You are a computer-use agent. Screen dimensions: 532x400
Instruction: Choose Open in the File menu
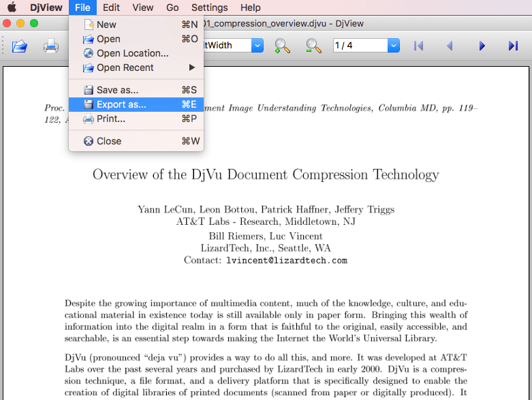point(136,39)
